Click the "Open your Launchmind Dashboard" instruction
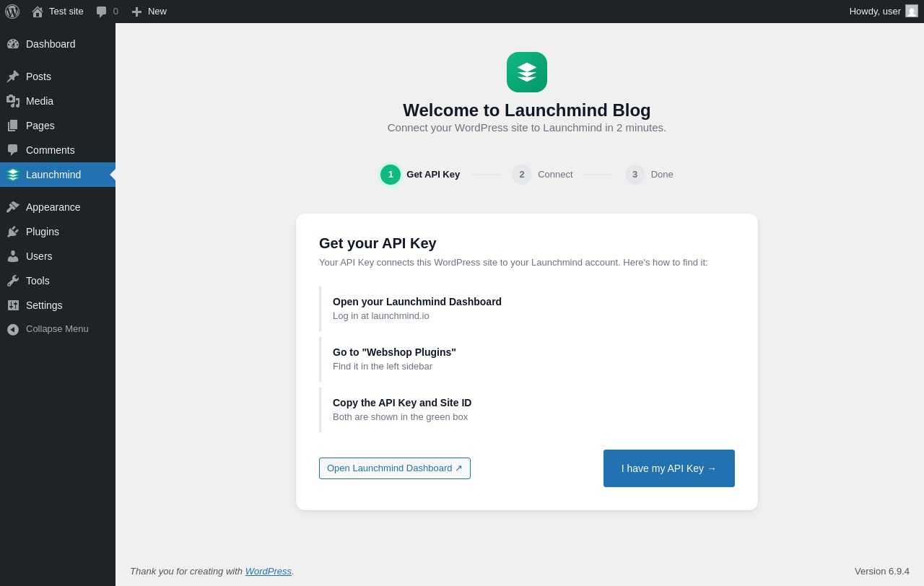924x586 pixels. point(417,302)
